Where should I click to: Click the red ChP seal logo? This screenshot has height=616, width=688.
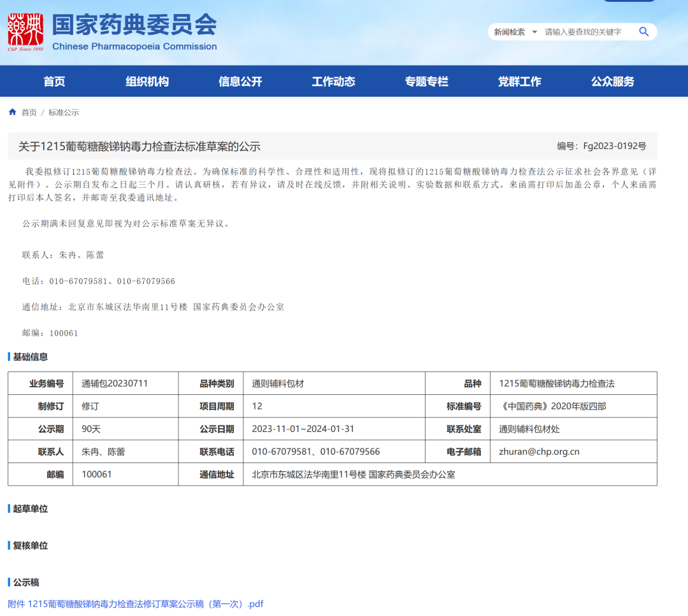[25, 32]
